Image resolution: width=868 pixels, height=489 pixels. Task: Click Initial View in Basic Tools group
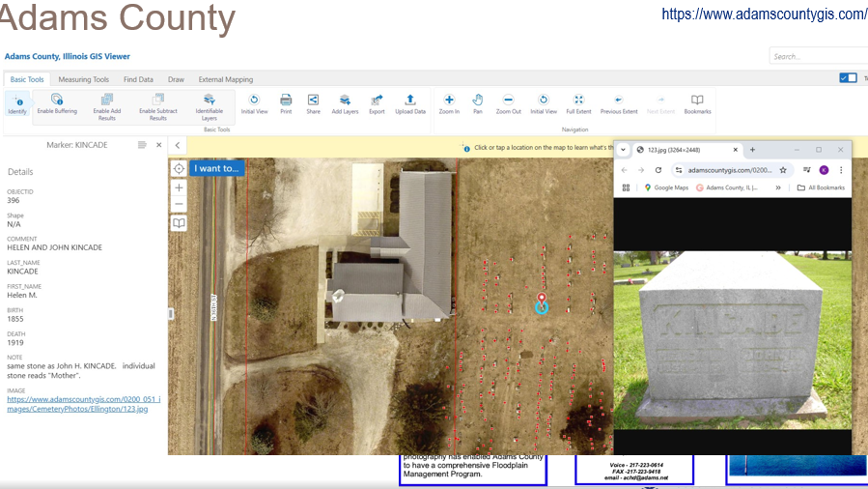tap(254, 103)
